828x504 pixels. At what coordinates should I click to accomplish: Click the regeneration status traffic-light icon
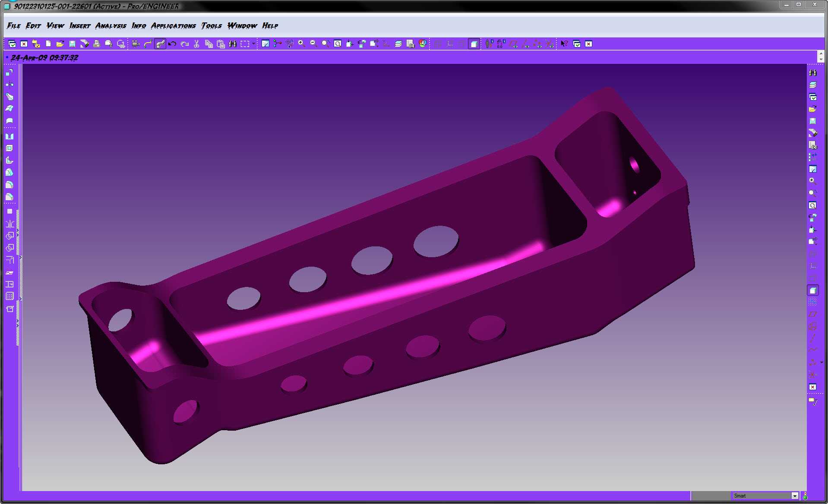(x=805, y=496)
